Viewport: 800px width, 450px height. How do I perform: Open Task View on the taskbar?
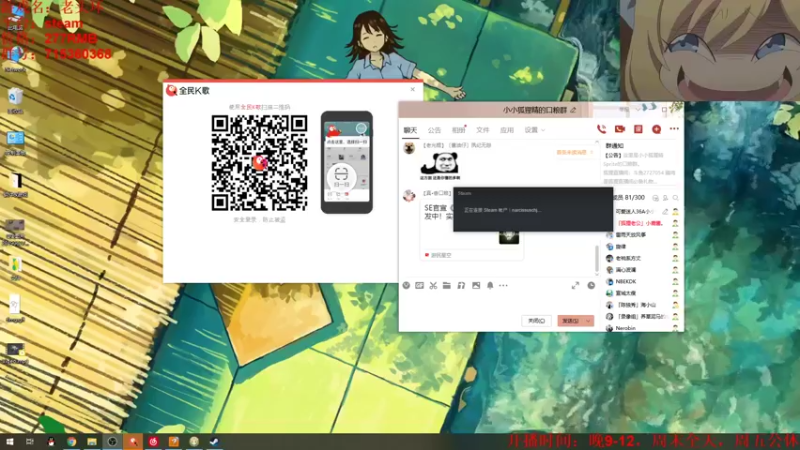click(x=30, y=442)
